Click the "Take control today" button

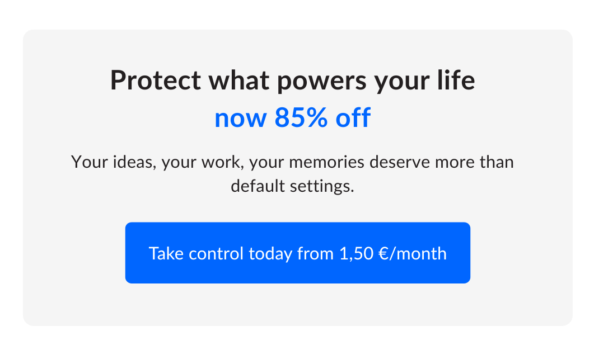tap(297, 253)
